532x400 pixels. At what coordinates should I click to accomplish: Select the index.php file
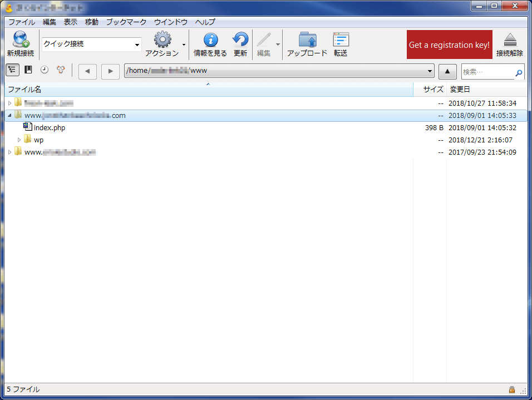(x=50, y=128)
